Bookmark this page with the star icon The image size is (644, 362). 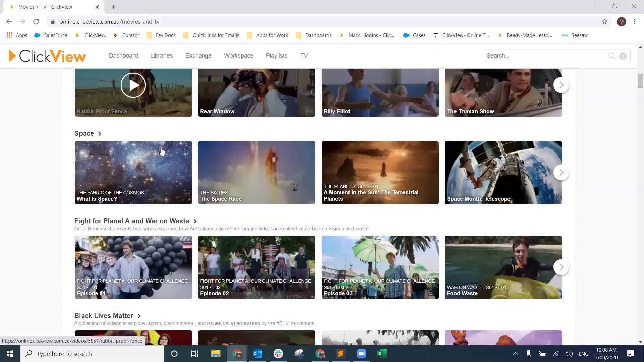click(604, 22)
